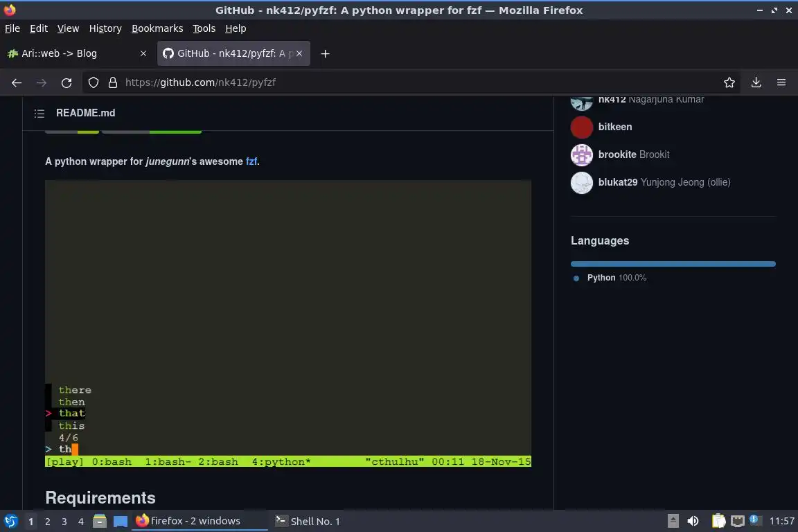Viewport: 798px width, 532px height.
Task: Close the GitHub pyfzf tab
Action: coord(299,53)
